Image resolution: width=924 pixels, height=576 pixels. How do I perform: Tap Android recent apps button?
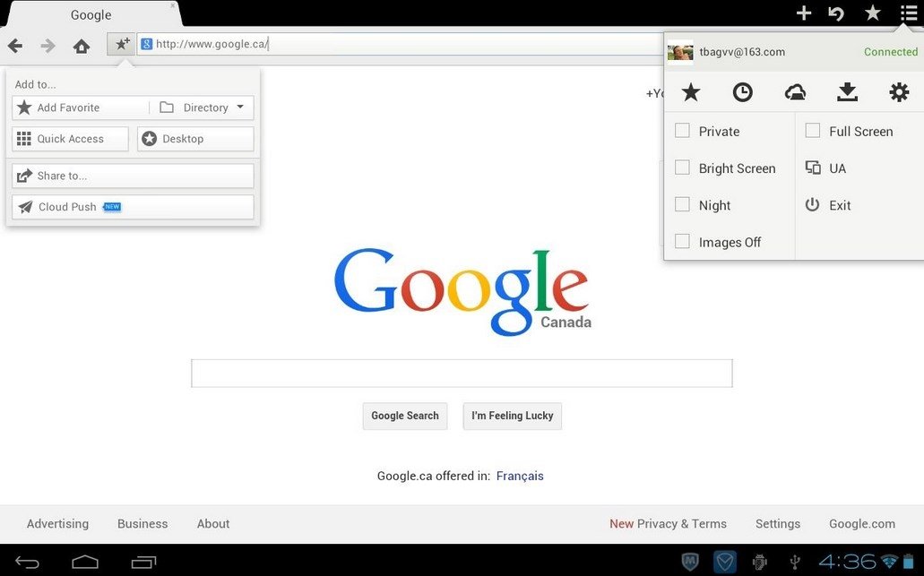pos(143,563)
